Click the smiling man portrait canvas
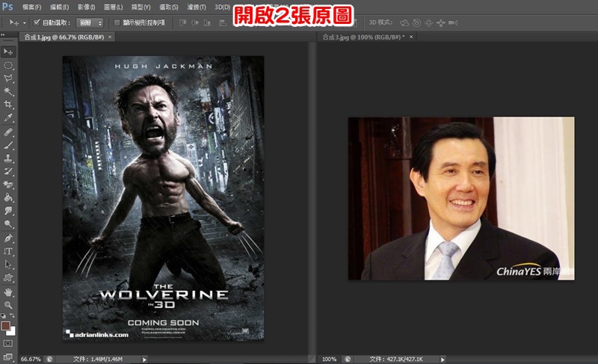 [461, 199]
